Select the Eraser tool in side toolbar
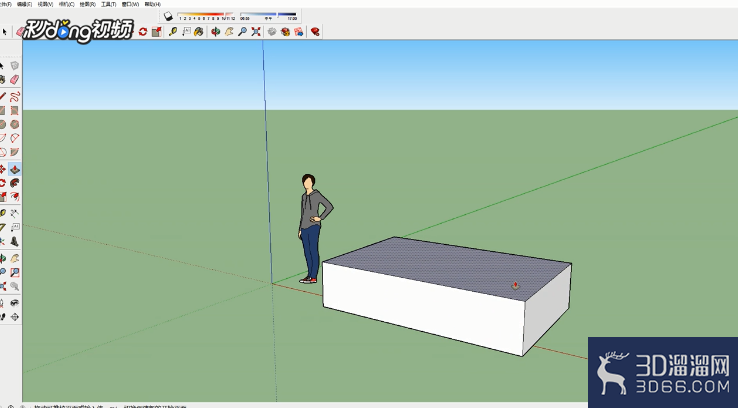This screenshot has width=738, height=408. coord(15,79)
